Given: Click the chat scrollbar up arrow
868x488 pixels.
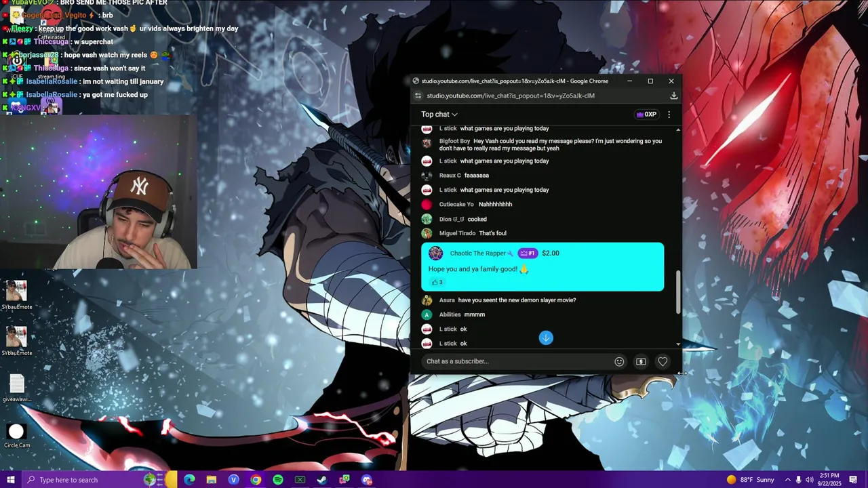Looking at the screenshot, I should click(x=678, y=129).
